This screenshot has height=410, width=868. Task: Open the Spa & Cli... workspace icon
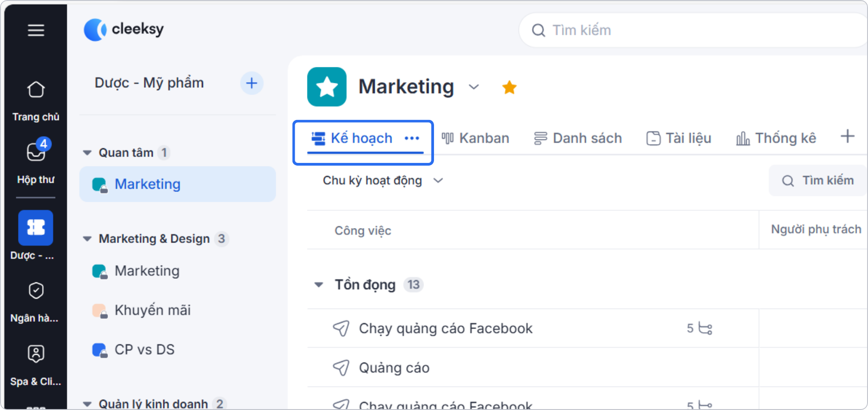tap(36, 353)
